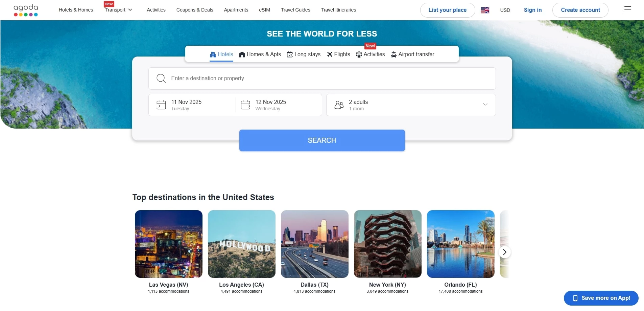Open the Las Vegas (NV) thumbnail
Viewport: 644px width, 311px height.
pyautogui.click(x=169, y=244)
